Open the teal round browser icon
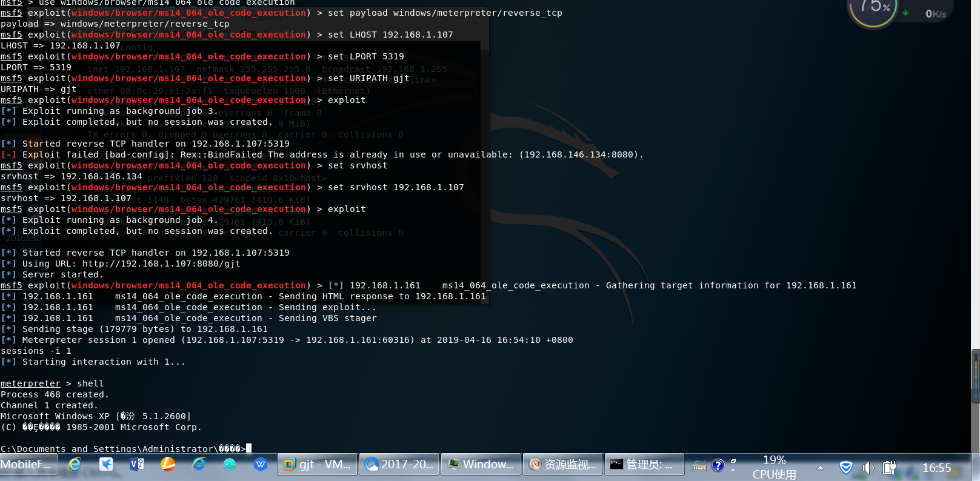This screenshot has height=481, width=980. 230,465
